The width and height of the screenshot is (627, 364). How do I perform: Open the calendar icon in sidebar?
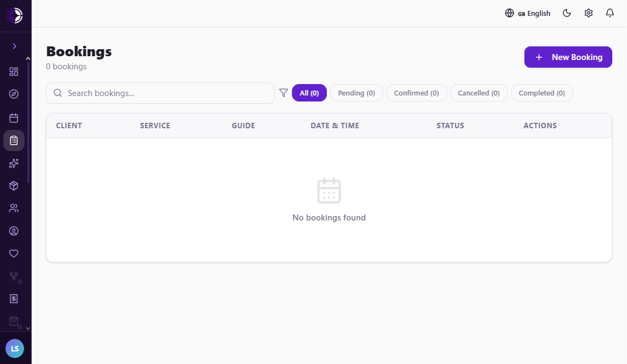click(14, 118)
